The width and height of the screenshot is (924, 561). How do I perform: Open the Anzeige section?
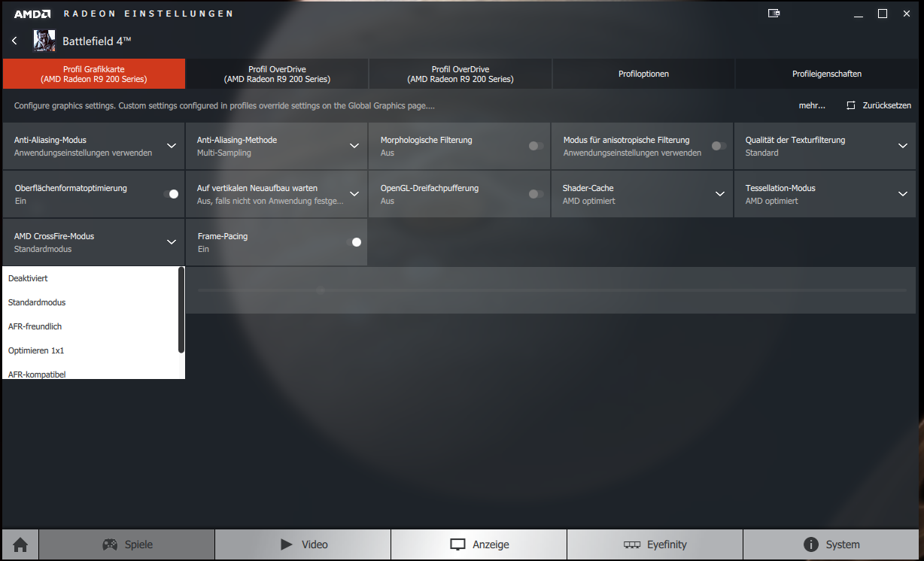click(479, 545)
